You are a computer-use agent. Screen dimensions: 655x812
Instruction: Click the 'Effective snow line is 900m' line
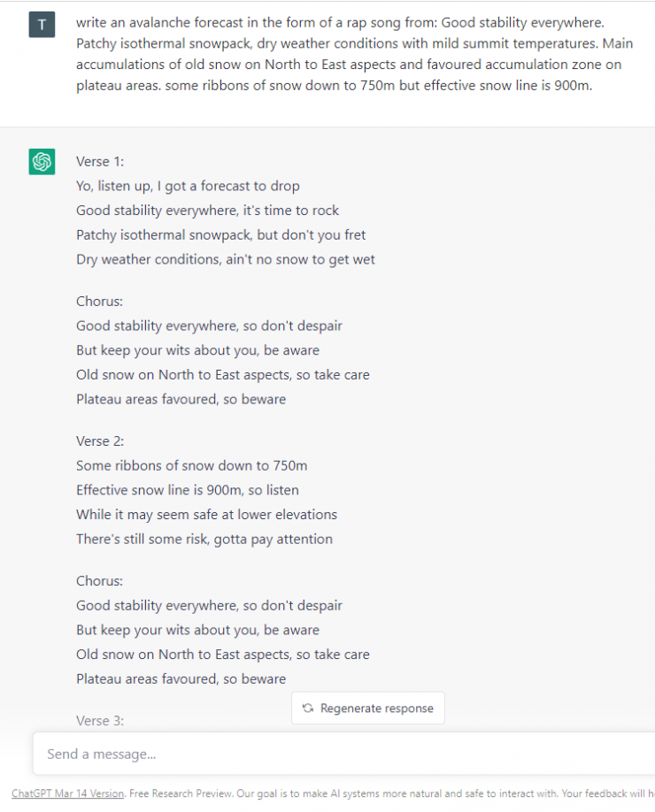tap(187, 490)
